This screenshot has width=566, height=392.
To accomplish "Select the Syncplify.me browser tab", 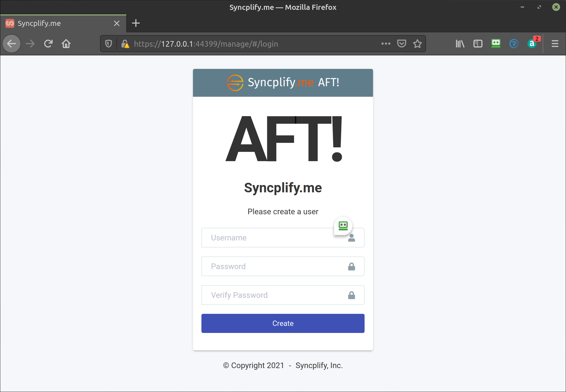I will (x=63, y=23).
